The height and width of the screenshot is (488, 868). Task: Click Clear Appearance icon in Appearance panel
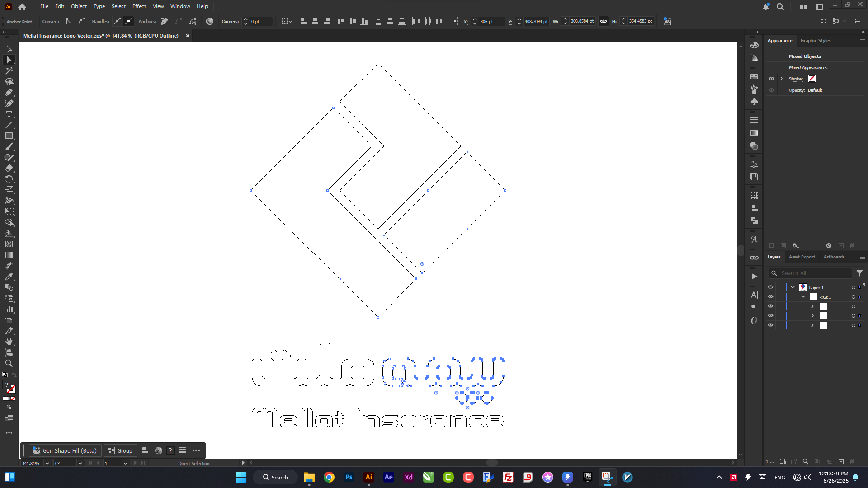coord(829,246)
